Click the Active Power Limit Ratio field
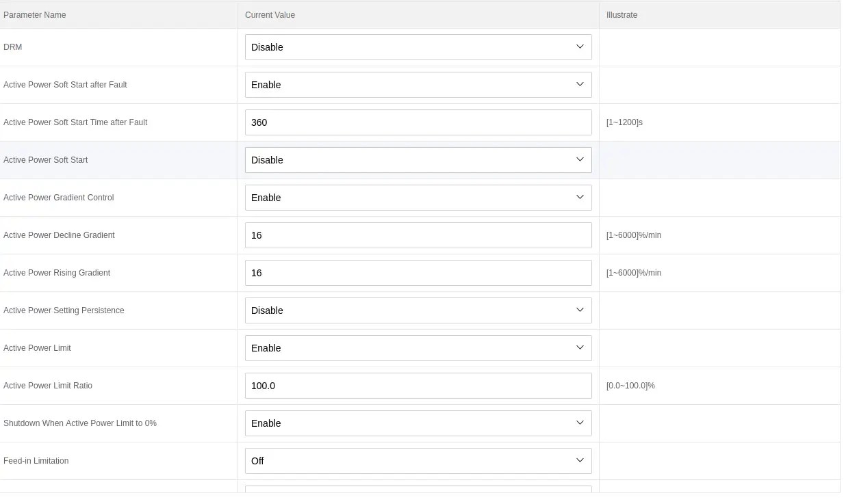 pos(418,385)
